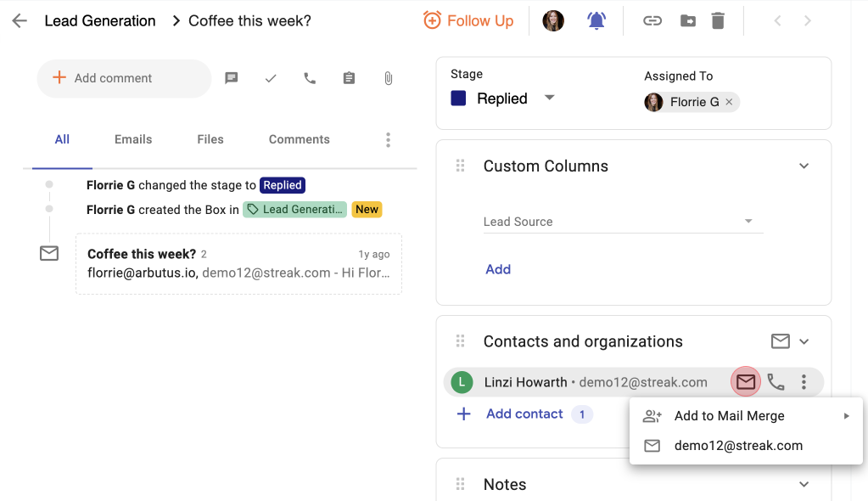The width and height of the screenshot is (868, 501).
Task: Attach a file using the paperclip icon
Action: pyautogui.click(x=389, y=78)
